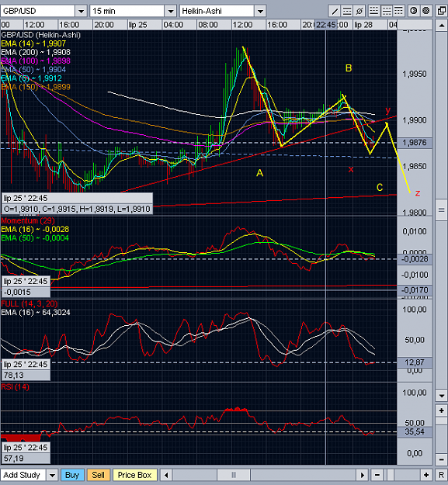
Task: Select the parallel channel lines tool
Action: 347,12
